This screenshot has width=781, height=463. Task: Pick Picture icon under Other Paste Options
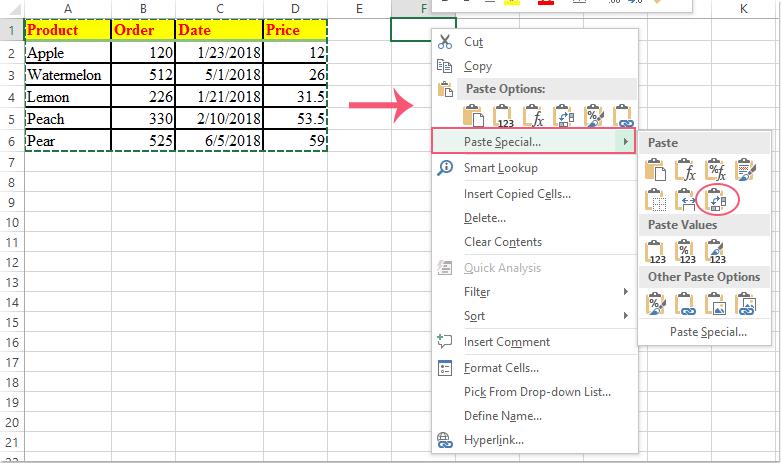tap(716, 304)
